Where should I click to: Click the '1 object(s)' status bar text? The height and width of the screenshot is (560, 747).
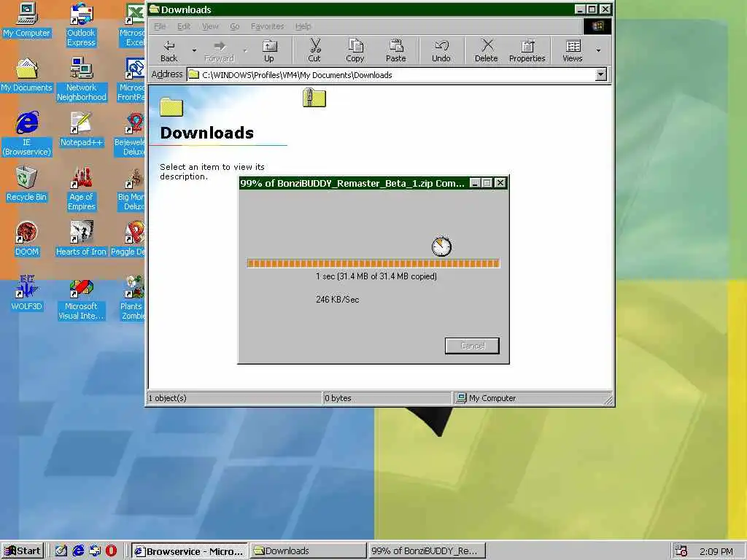click(x=168, y=398)
